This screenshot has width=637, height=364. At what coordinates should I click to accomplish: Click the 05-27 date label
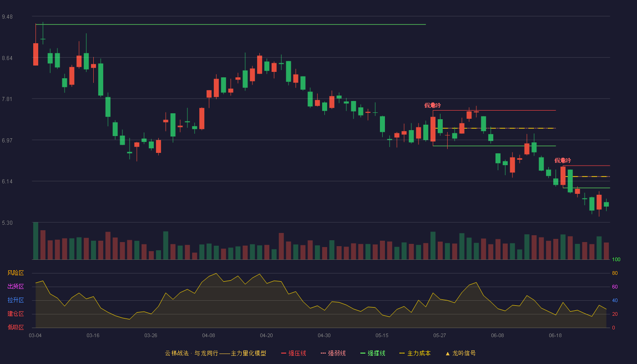click(x=440, y=335)
